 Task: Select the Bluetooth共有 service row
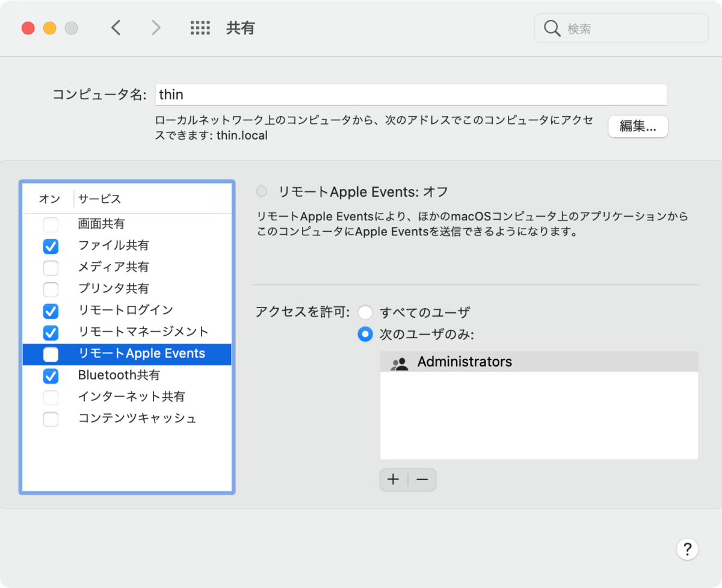127,376
